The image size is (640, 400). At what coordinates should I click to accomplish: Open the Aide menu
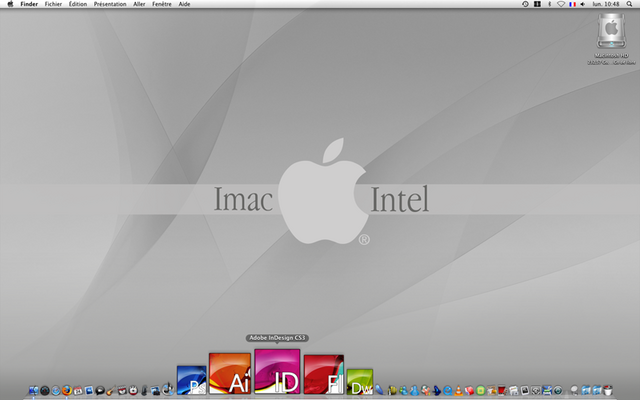pyautogui.click(x=184, y=4)
